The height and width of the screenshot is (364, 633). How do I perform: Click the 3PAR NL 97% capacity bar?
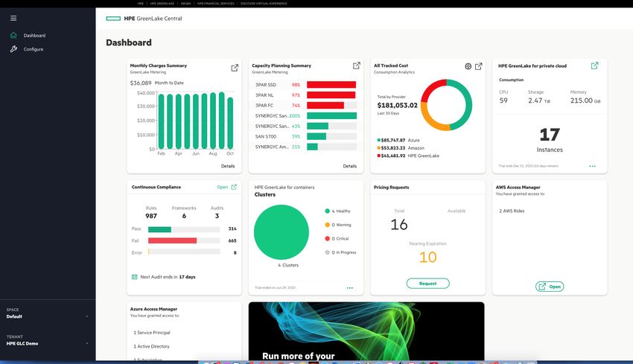[x=331, y=95]
